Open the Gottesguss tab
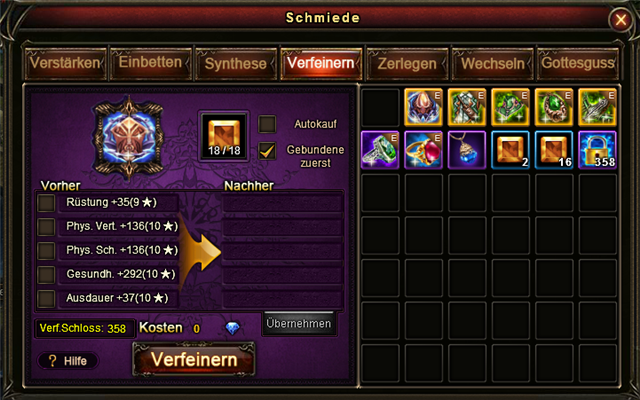This screenshot has height=400, width=640. (578, 63)
